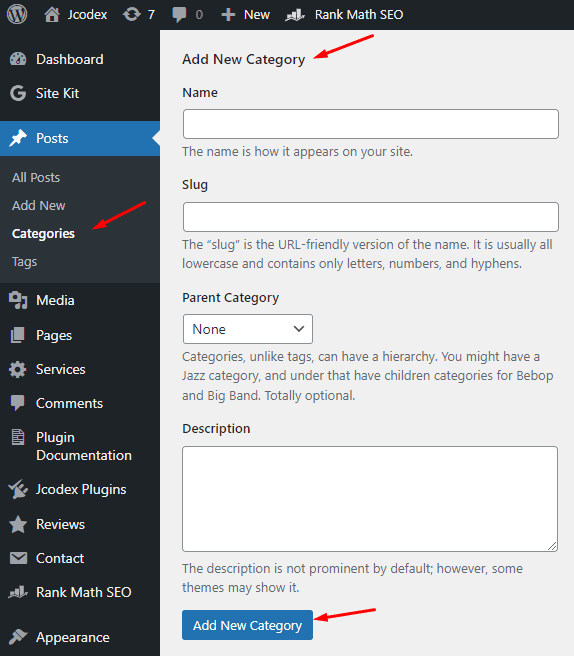Focus the Description text area
The image size is (574, 656).
(x=370, y=499)
